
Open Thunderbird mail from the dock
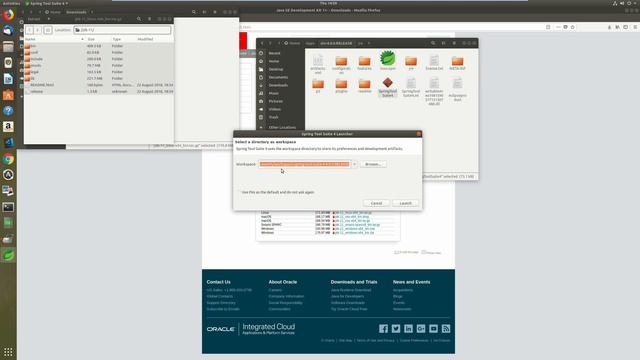8,31
